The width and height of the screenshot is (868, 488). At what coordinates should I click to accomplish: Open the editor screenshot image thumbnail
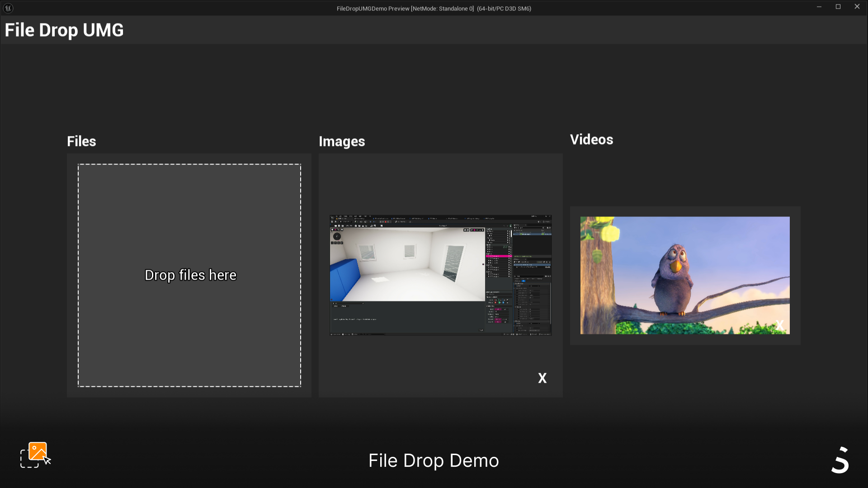441,275
